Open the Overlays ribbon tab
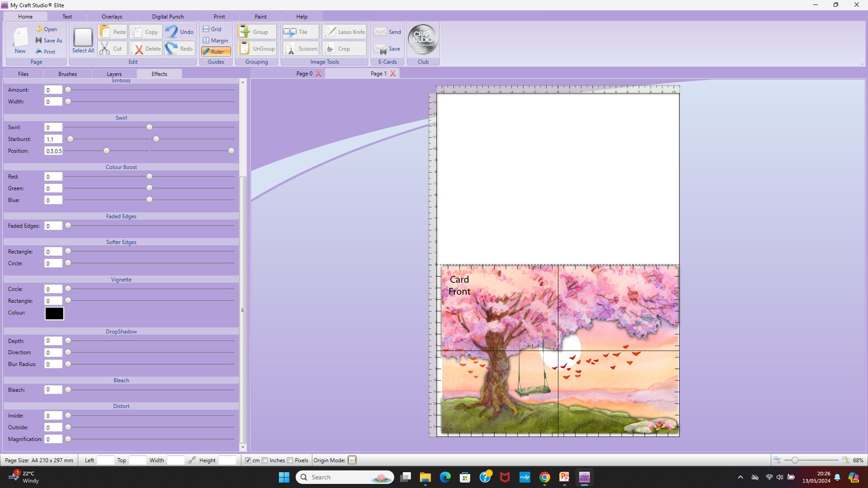The height and width of the screenshot is (488, 868). tap(112, 17)
